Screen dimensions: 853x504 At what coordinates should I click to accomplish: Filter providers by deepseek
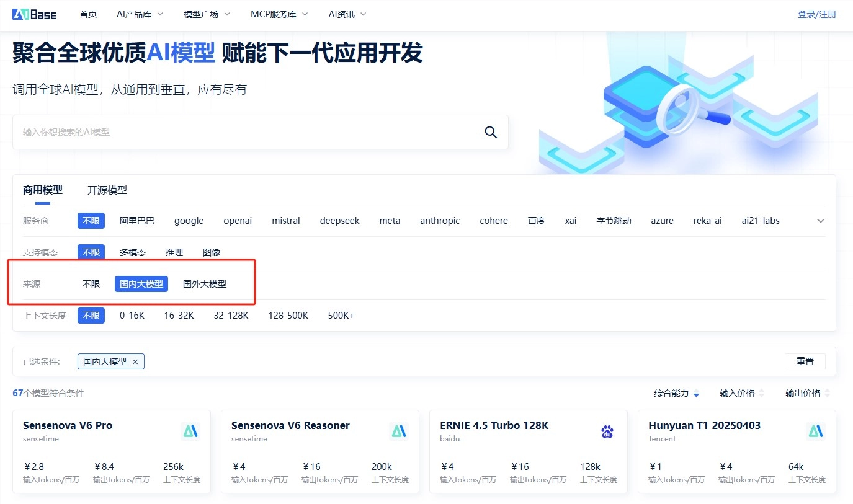point(340,221)
